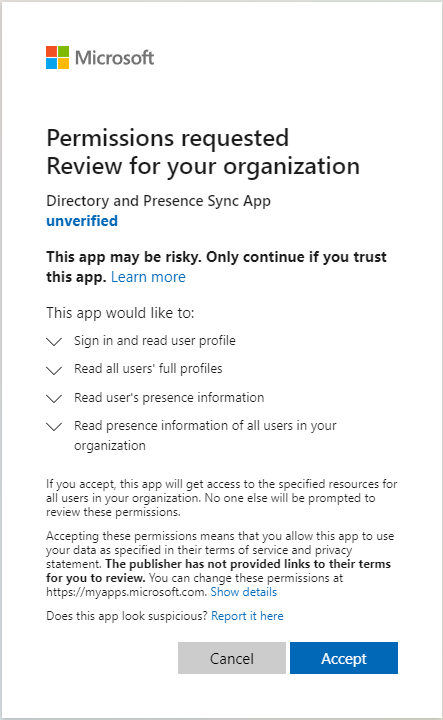The image size is (443, 720).
Task: Click the 'Permissions requested' heading
Action: [168, 138]
